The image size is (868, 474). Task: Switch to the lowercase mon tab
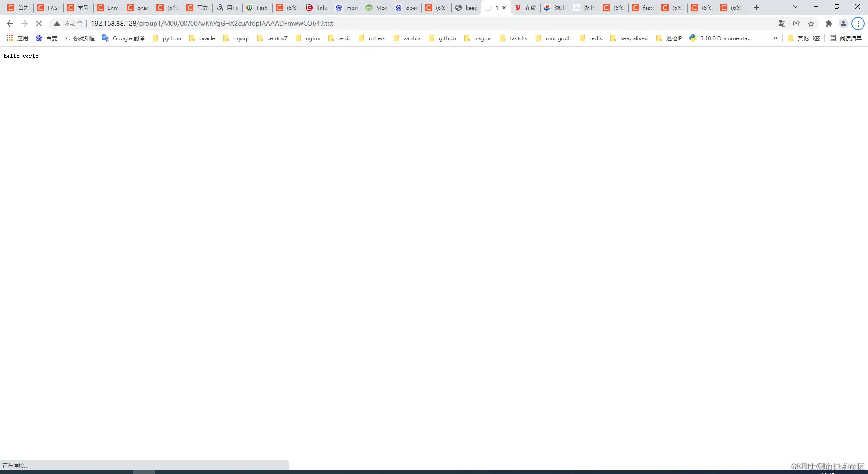[346, 8]
